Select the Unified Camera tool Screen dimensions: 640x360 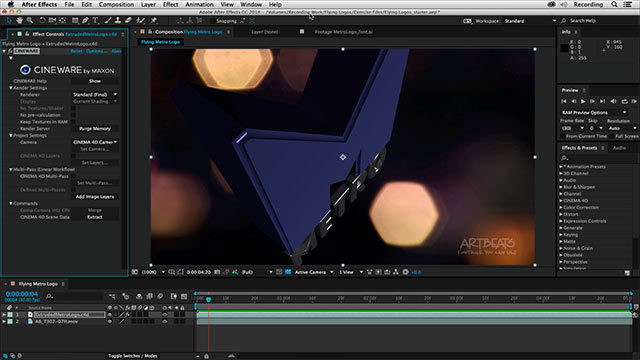point(52,20)
